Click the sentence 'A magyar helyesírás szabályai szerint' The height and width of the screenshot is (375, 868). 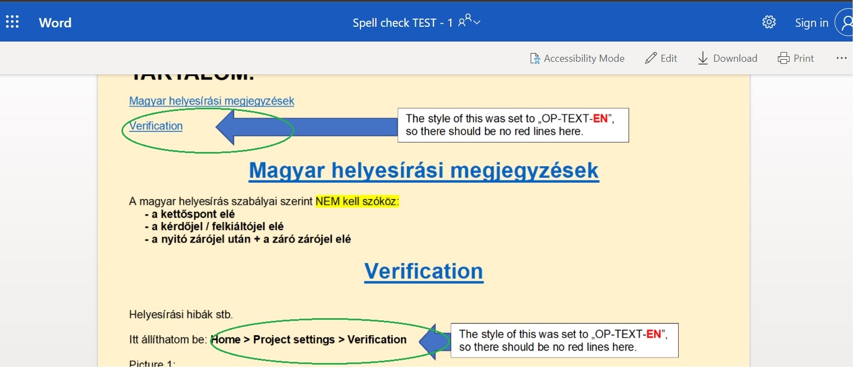coord(221,201)
